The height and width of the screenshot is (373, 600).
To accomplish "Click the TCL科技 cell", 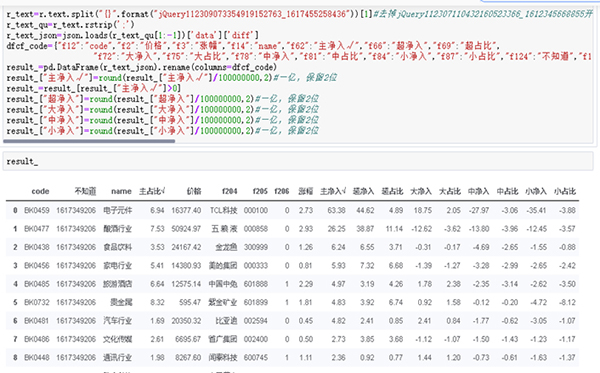I will point(223,210).
